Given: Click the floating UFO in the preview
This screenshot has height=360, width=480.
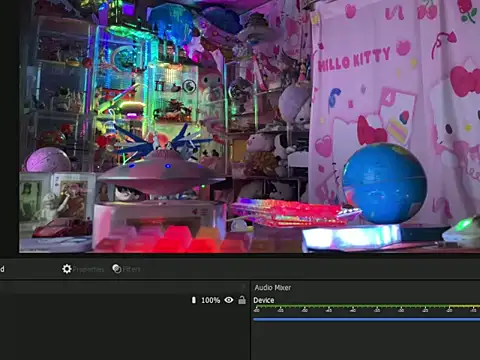Looking at the screenshot, I should click(161, 173).
